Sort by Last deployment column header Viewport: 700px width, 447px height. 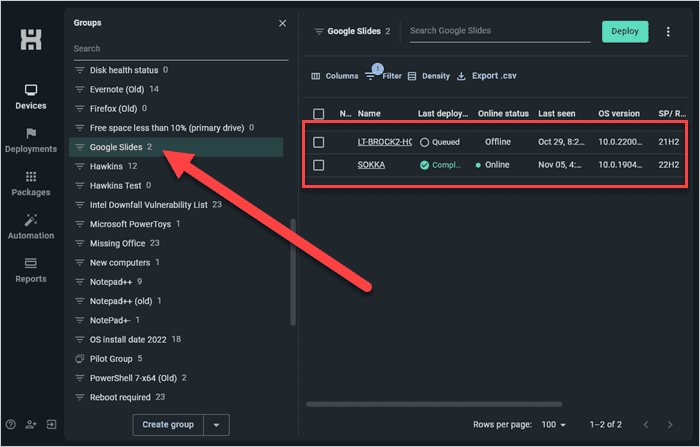(x=443, y=114)
